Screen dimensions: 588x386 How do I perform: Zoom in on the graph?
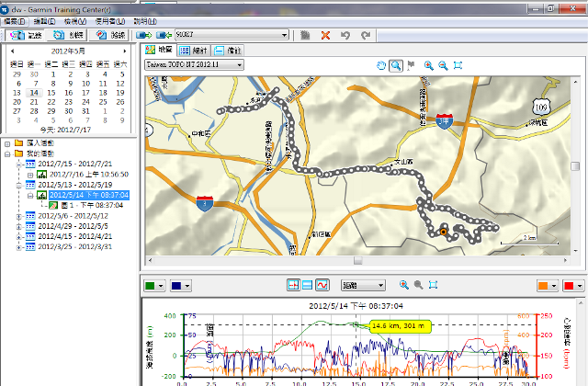(x=404, y=285)
